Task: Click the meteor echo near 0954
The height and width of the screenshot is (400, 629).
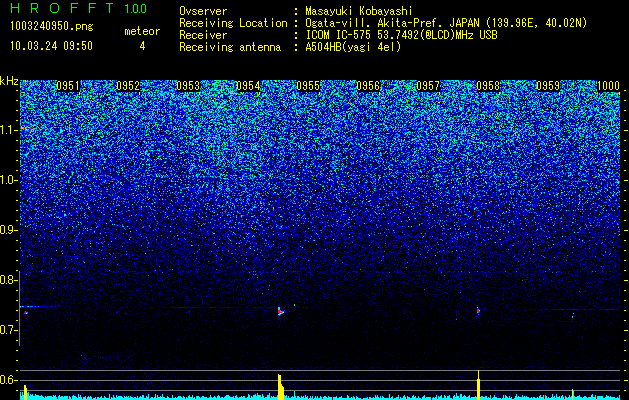Action: (x=280, y=312)
